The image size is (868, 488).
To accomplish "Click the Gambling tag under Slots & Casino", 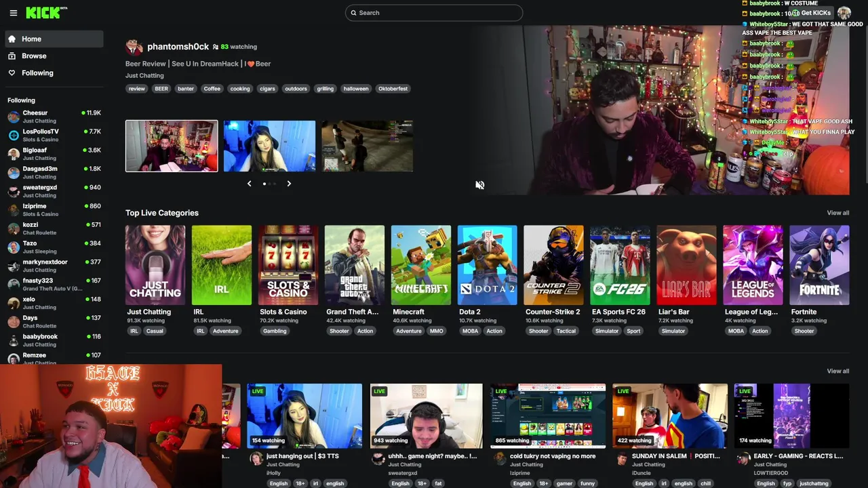I will (275, 331).
